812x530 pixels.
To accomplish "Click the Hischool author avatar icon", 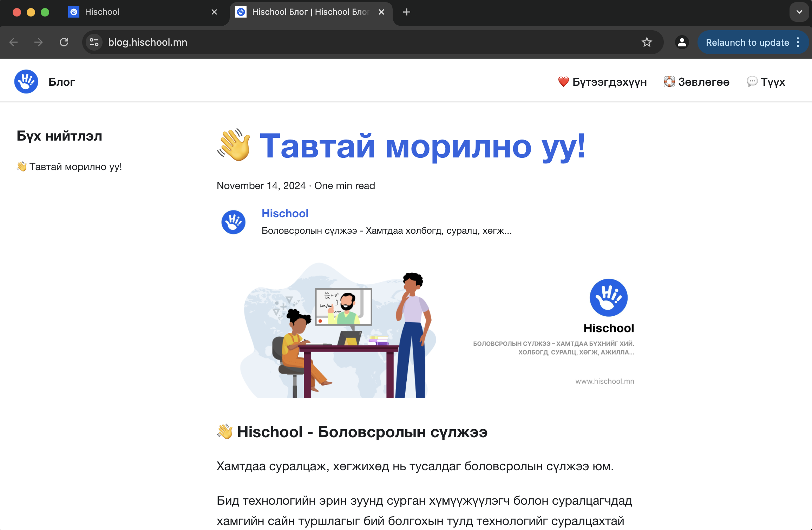I will tap(233, 222).
